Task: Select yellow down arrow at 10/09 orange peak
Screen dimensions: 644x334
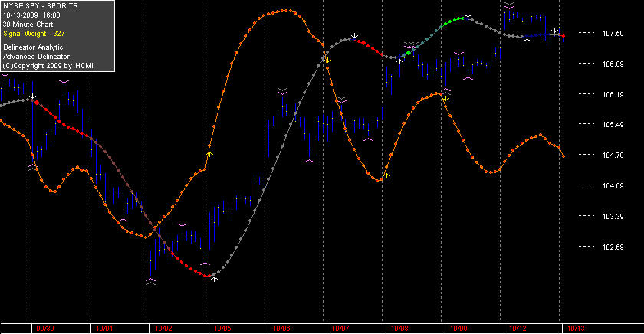Action: pos(445,99)
